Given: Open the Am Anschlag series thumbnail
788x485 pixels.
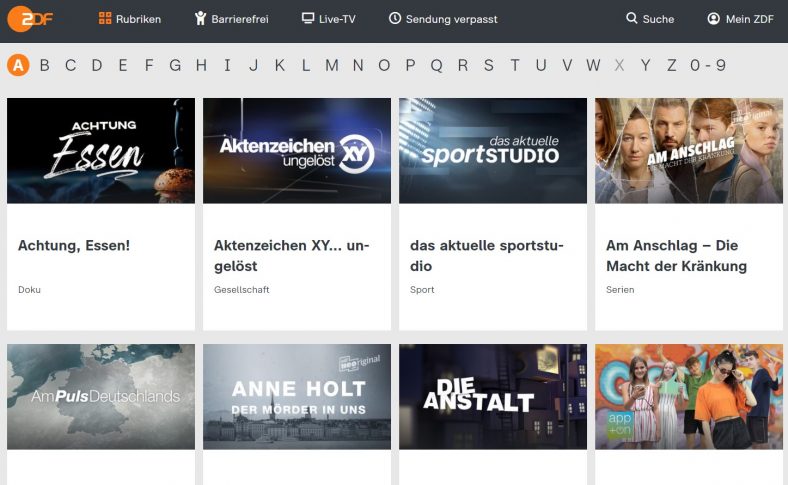Looking at the screenshot, I should (x=689, y=151).
